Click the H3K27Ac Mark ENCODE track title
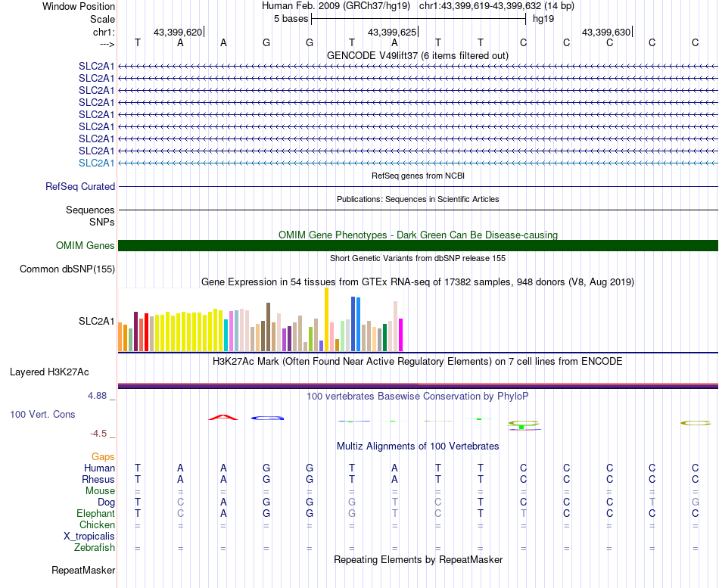The image size is (719, 588). coord(417,362)
